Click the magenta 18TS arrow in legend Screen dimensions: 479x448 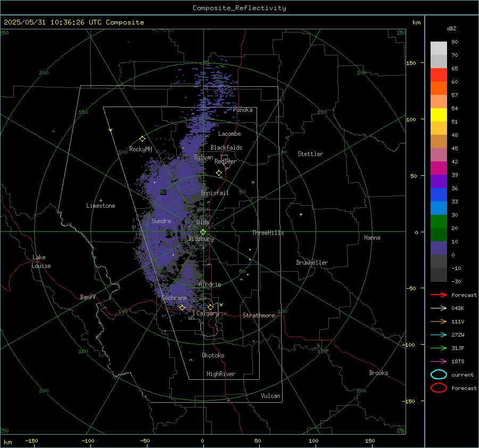tap(439, 362)
